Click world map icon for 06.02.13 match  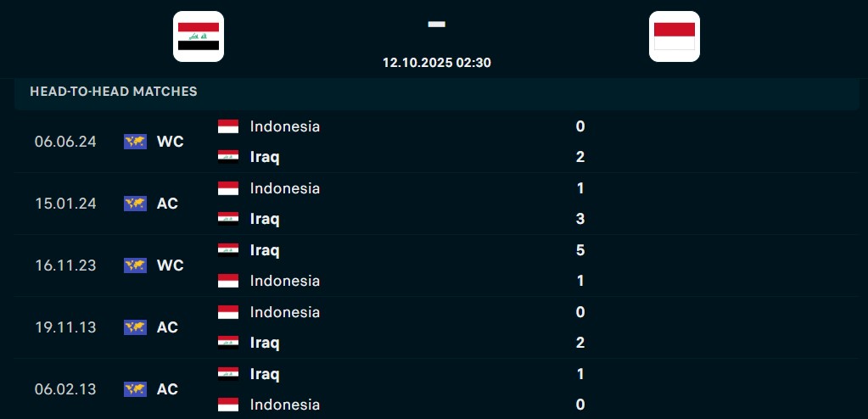(135, 389)
